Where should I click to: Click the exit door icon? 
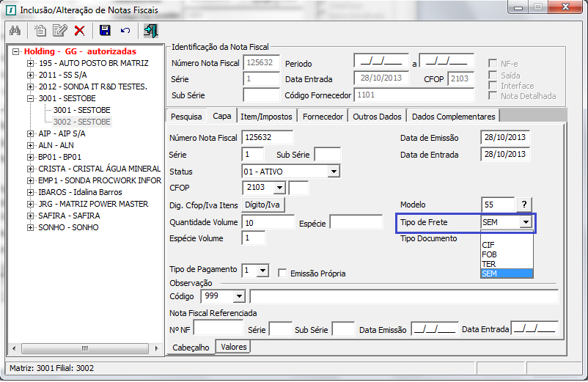click(150, 31)
